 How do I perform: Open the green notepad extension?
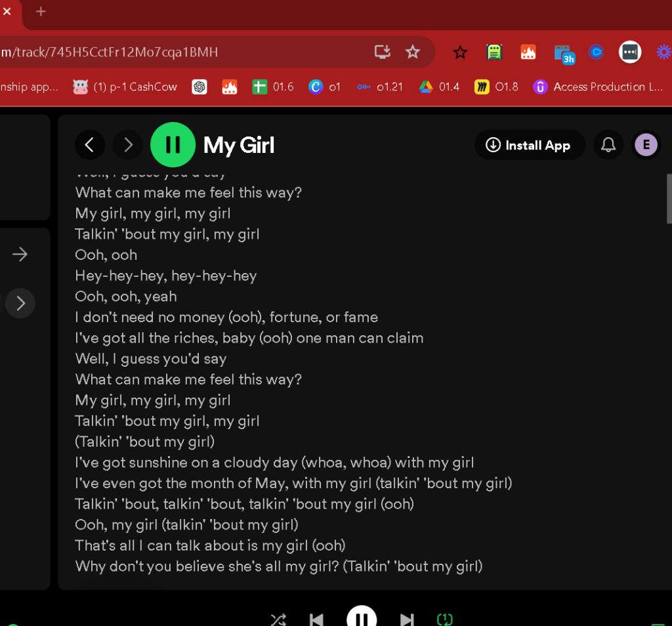(x=494, y=52)
